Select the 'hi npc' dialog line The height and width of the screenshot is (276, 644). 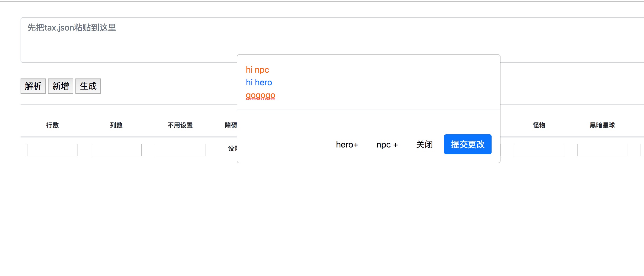pyautogui.click(x=257, y=70)
